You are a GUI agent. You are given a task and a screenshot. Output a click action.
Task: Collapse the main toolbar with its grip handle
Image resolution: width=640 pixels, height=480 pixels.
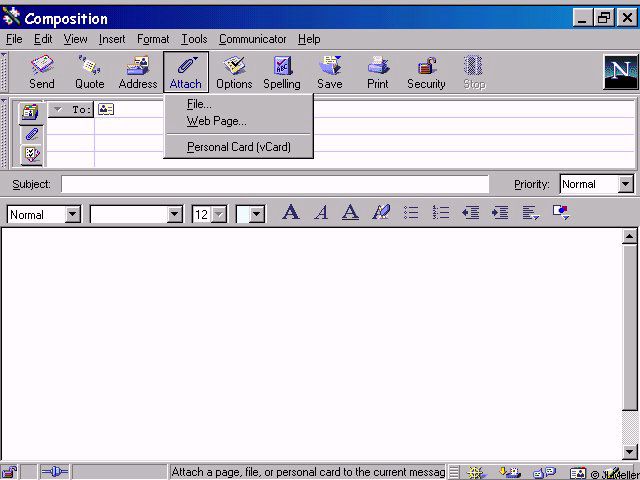(x=4, y=72)
